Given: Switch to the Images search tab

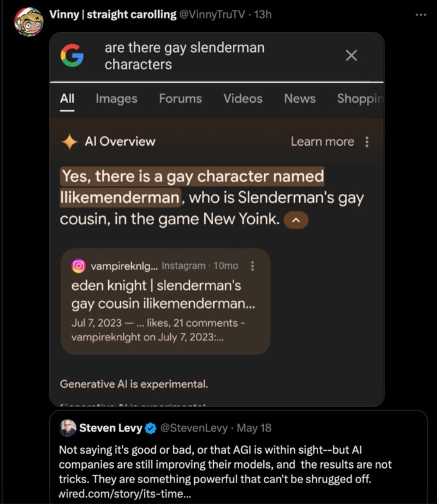Looking at the screenshot, I should (116, 98).
